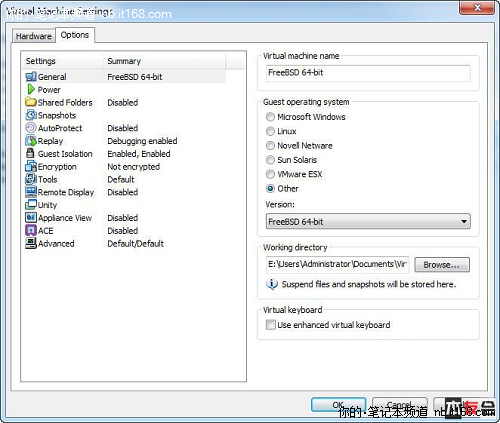The width and height of the screenshot is (500, 423).
Task: Click the Browse... button
Action: (442, 265)
